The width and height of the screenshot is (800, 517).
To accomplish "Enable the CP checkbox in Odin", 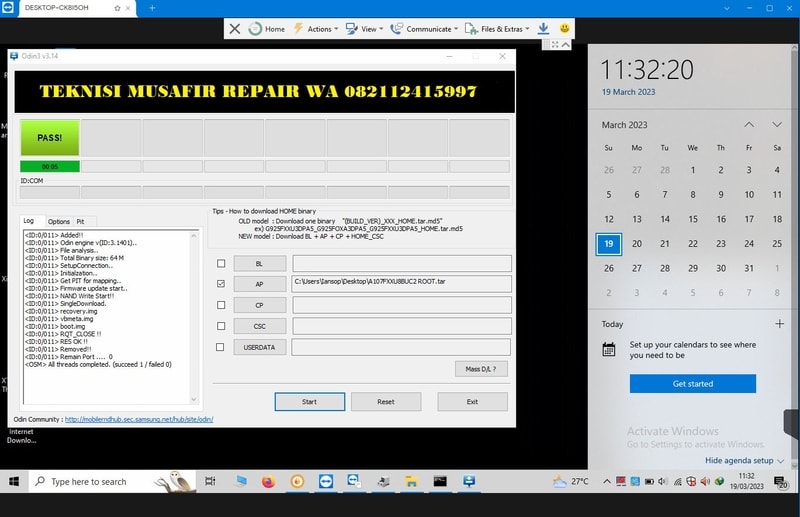I will (221, 305).
